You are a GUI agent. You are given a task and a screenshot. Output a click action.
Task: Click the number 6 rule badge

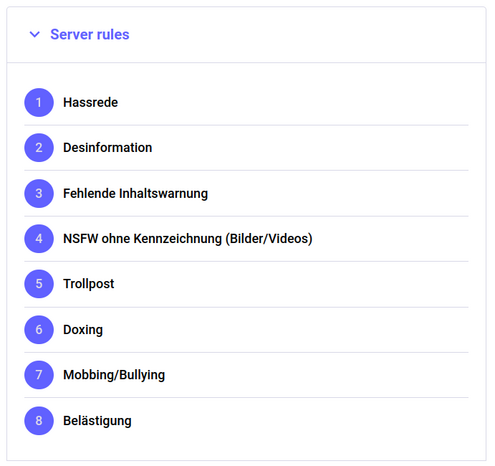click(x=39, y=330)
